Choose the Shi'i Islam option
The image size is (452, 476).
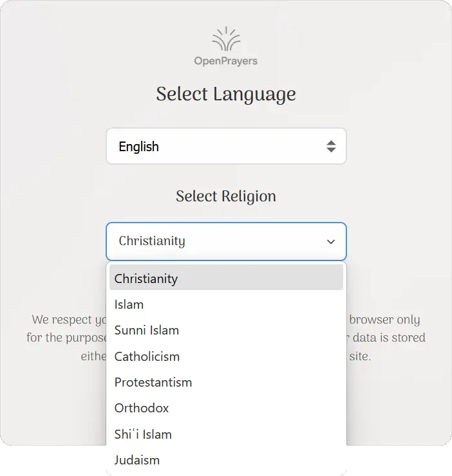pos(143,434)
